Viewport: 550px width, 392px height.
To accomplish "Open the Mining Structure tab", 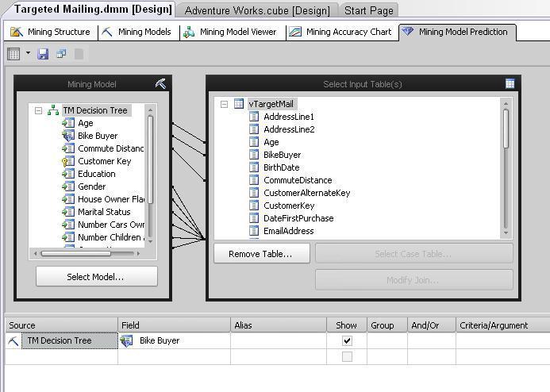I will [x=51, y=32].
